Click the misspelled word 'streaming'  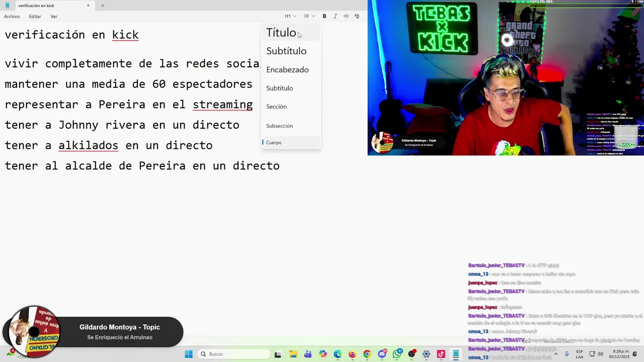pos(222,105)
